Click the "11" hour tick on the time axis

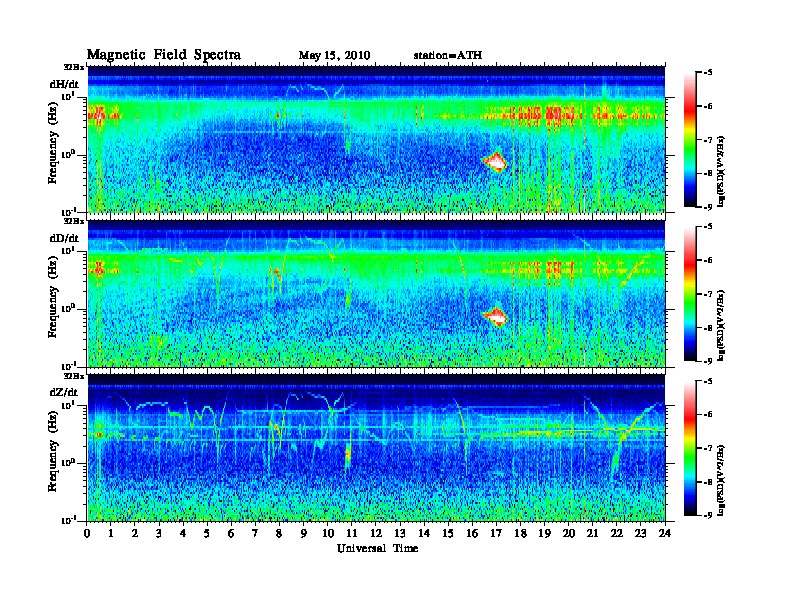point(352,533)
